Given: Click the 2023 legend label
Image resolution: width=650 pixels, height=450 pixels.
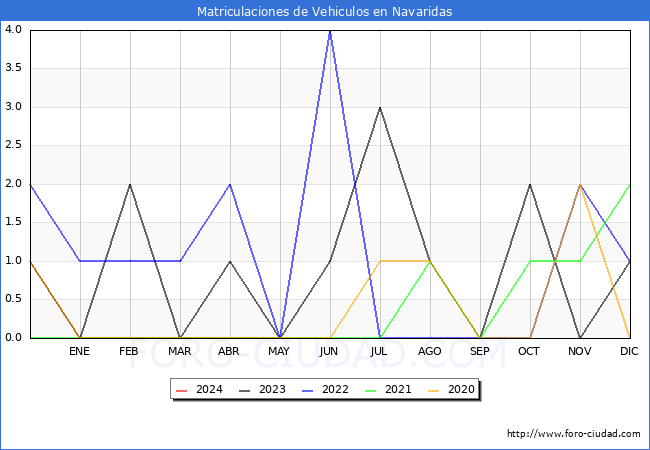Looking at the screenshot, I should coord(272,390).
